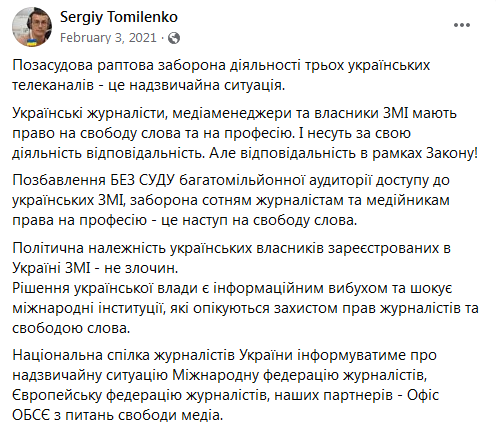Click the opening paragraph starting with Позасудова
This screenshot has width=496, height=433.
click(x=221, y=75)
